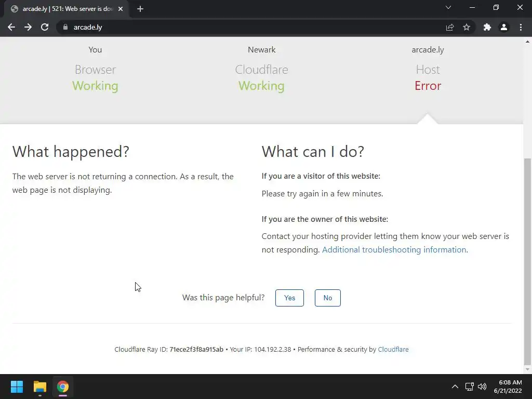
Task: Click the red Error host status
Action: pyautogui.click(x=428, y=86)
